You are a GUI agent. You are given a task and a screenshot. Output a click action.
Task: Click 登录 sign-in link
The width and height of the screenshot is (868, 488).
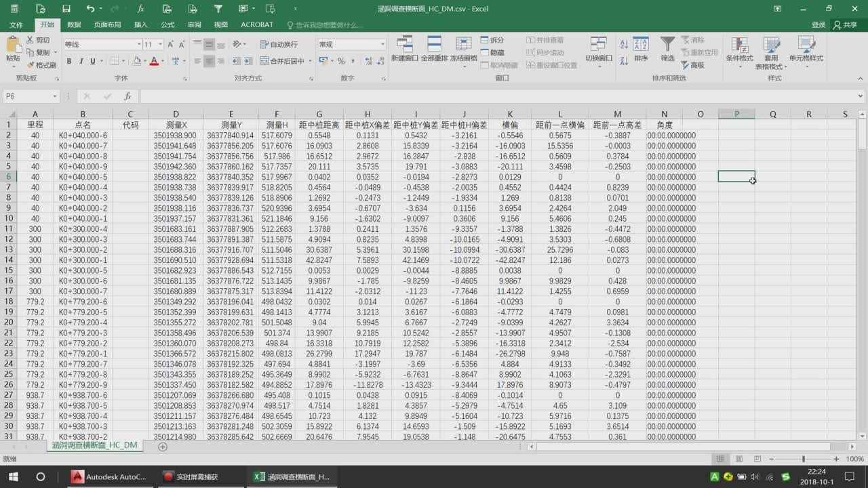(818, 25)
